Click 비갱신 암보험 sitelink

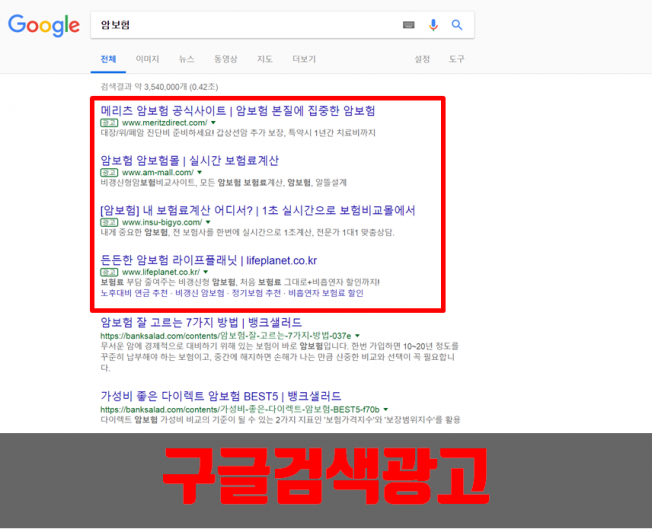pyautogui.click(x=200, y=293)
